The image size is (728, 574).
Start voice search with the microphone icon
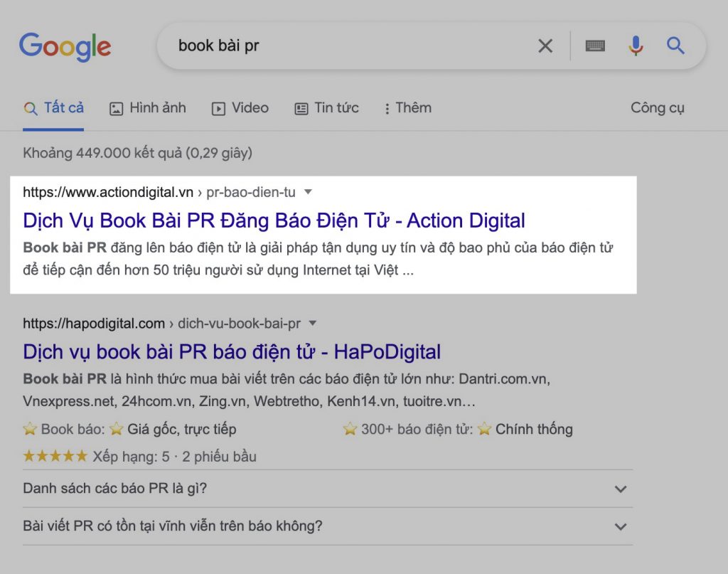tap(636, 46)
